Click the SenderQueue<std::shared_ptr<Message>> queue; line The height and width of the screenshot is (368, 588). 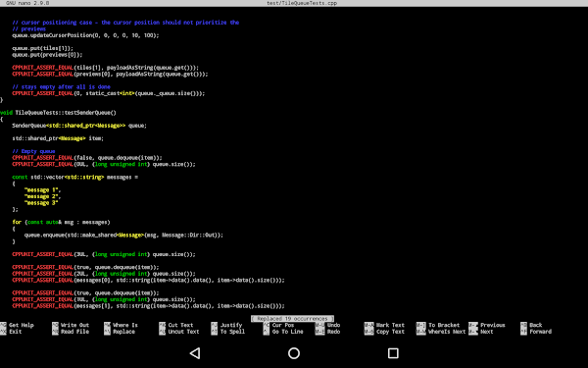tap(79, 126)
